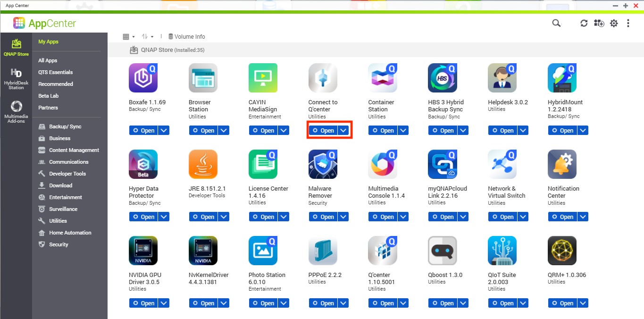This screenshot has height=319, width=644.
Task: Click the Container Station app icon
Action: coord(383,78)
